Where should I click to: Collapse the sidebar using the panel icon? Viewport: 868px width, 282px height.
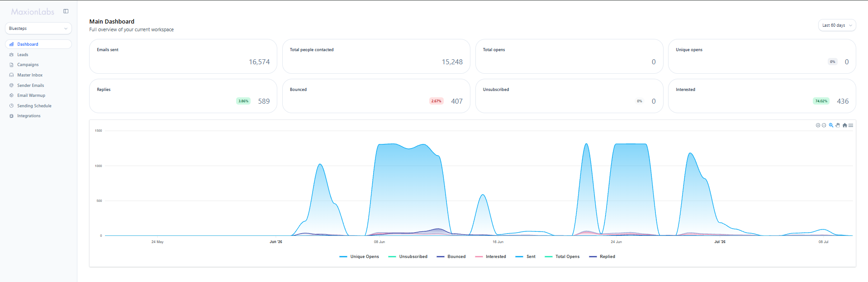[66, 11]
